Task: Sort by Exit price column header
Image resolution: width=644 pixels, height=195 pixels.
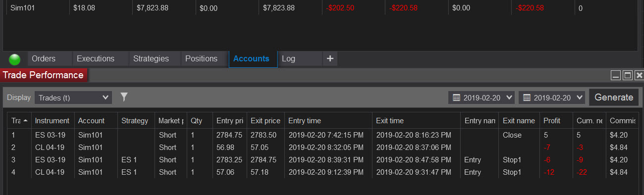Action: [x=266, y=120]
